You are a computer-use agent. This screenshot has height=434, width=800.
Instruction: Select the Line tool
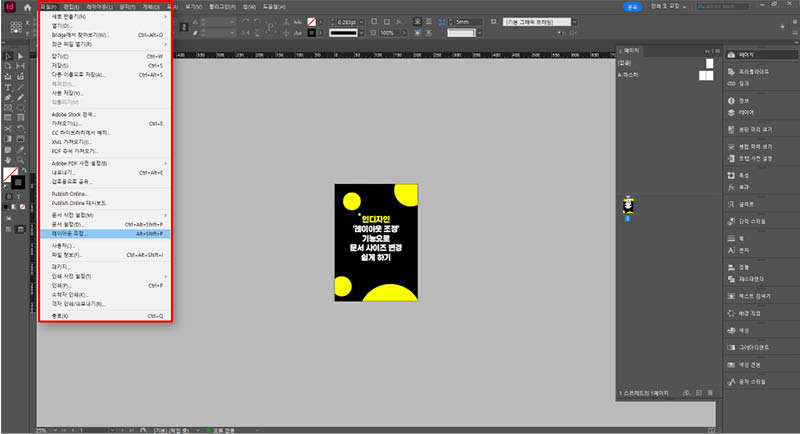[x=20, y=87]
